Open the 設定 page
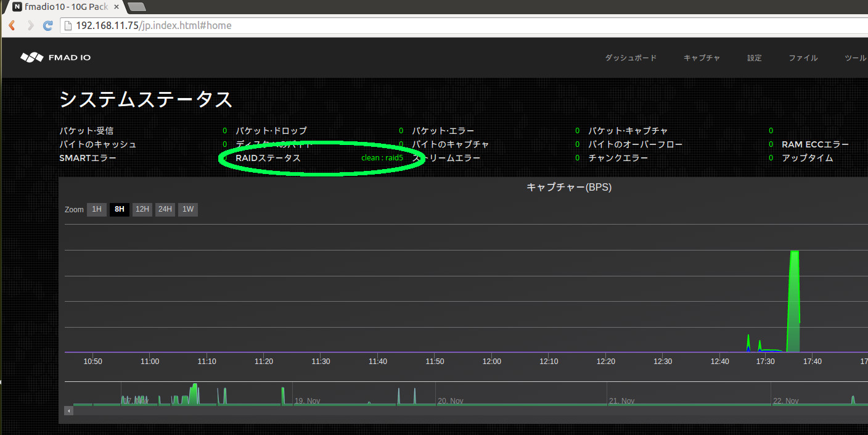The width and height of the screenshot is (868, 435). click(754, 57)
